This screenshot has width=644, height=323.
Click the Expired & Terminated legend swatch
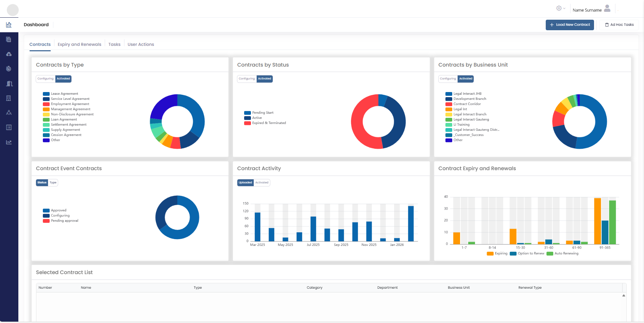tap(247, 123)
